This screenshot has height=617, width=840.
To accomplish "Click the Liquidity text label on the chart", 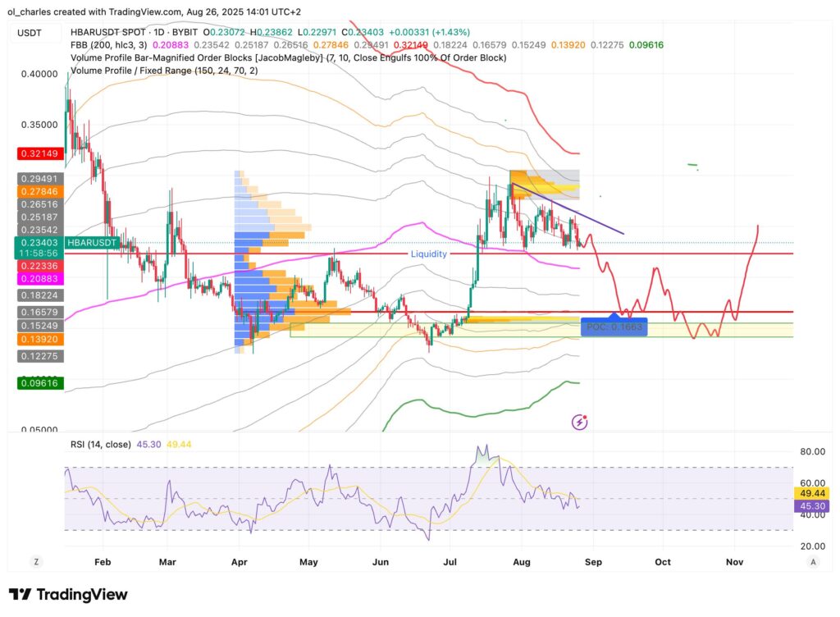I will pyautogui.click(x=429, y=254).
